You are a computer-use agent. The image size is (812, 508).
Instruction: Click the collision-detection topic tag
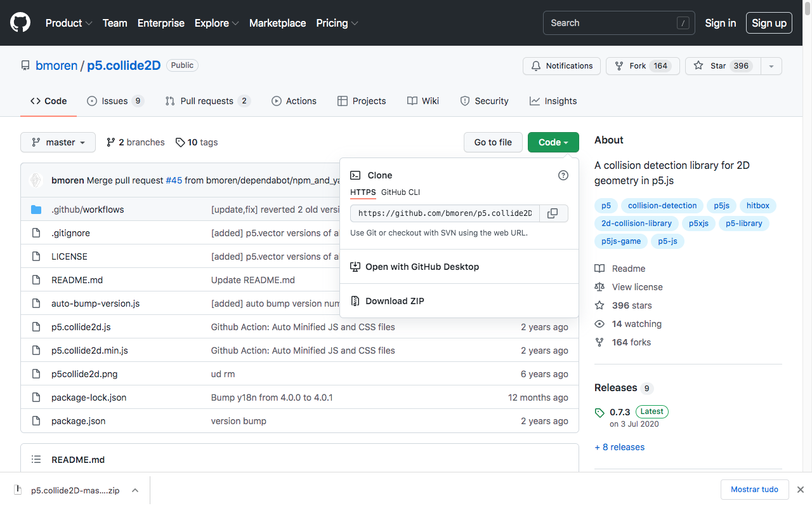tap(662, 206)
